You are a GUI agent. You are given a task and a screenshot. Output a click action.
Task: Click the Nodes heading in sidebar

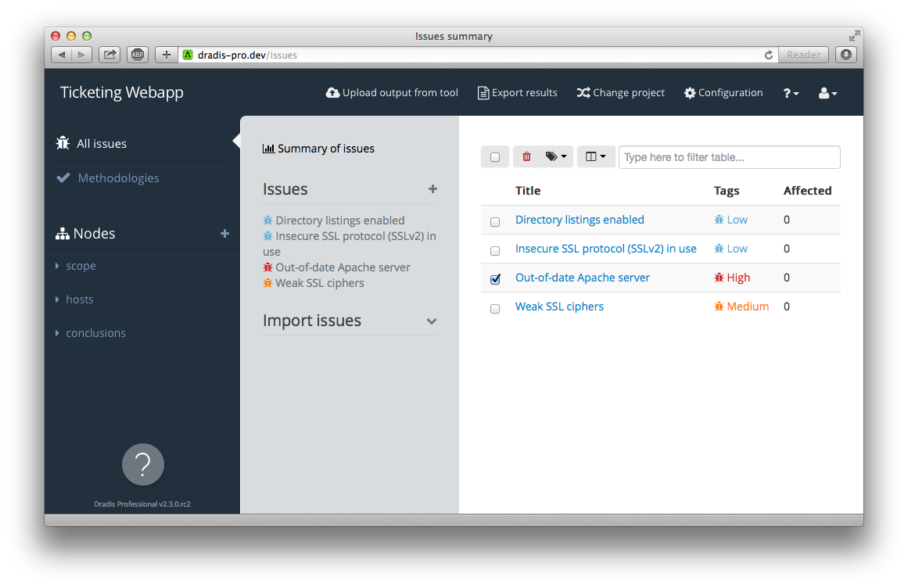point(86,233)
